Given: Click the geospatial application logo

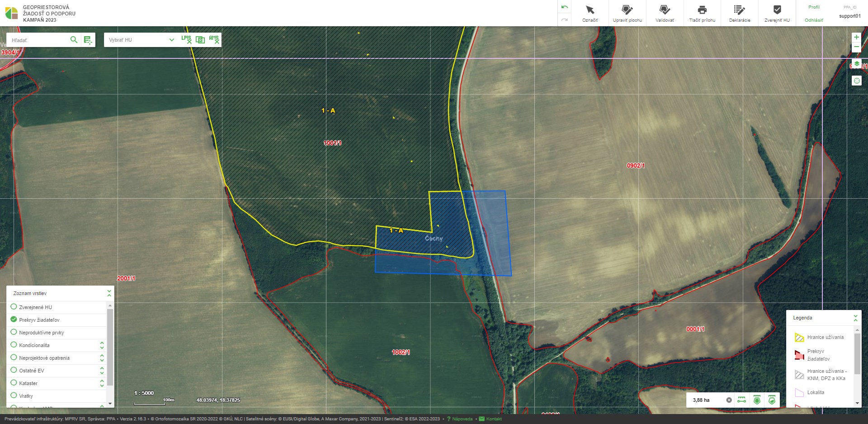Looking at the screenshot, I should (11, 13).
